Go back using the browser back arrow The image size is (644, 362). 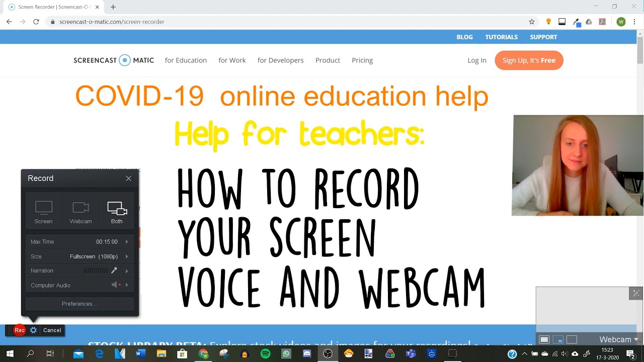(9, 22)
